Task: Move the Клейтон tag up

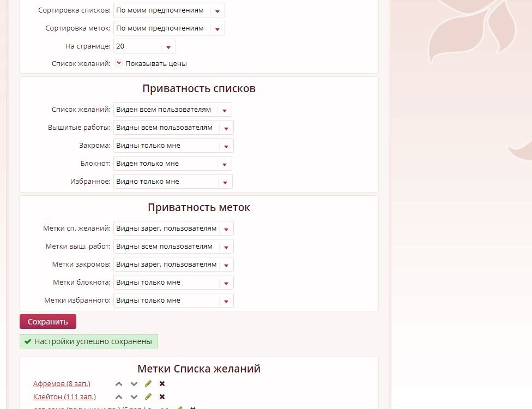Action: [x=119, y=397]
